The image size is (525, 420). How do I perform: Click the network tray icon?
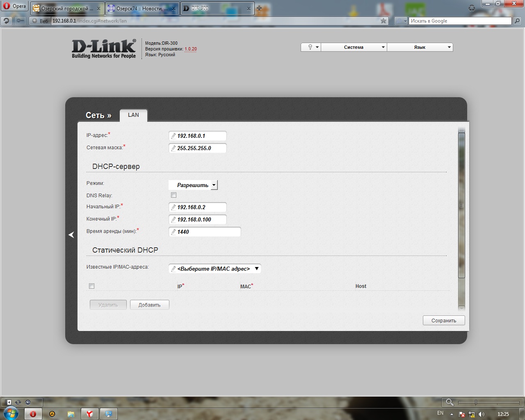pyautogui.click(x=472, y=414)
